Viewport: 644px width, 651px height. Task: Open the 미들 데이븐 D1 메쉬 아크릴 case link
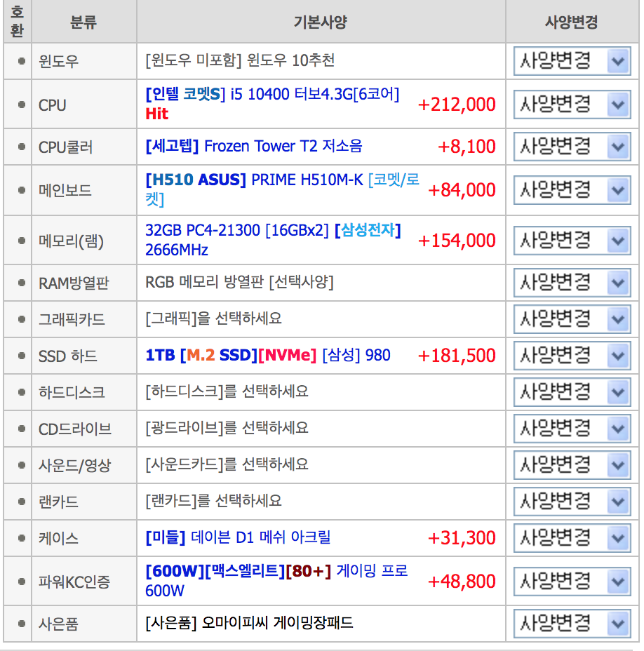(238, 537)
